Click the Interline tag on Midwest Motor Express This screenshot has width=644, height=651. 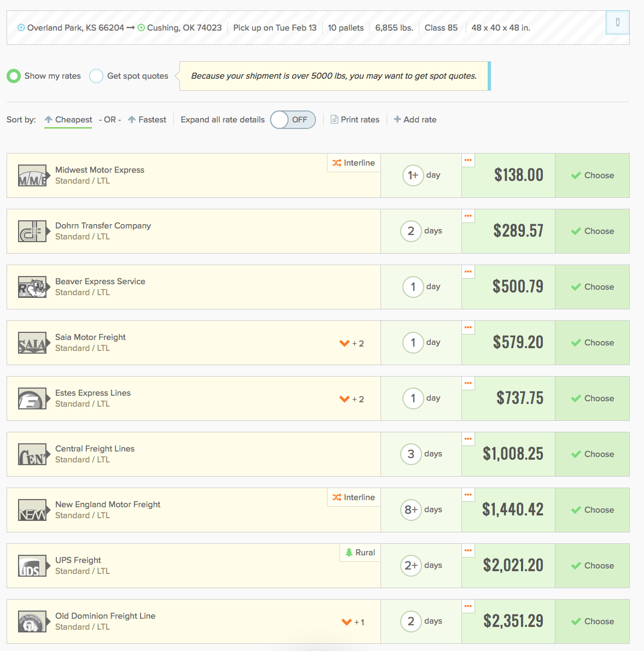click(354, 163)
